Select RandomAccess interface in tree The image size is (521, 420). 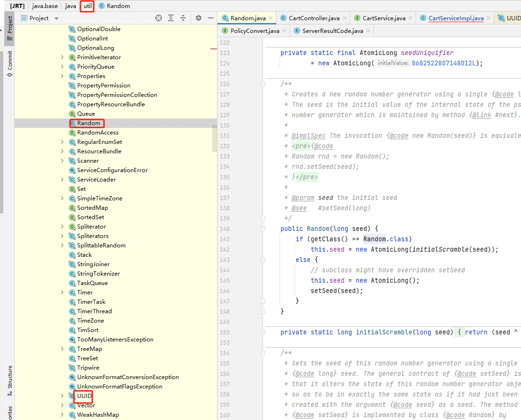98,133
